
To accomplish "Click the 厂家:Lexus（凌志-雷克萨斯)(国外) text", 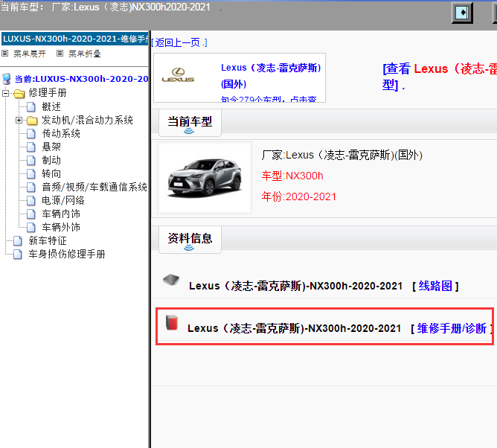I will 342,156.
